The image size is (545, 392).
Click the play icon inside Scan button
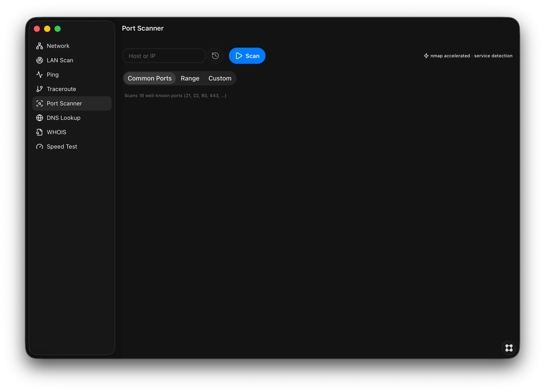click(x=239, y=56)
